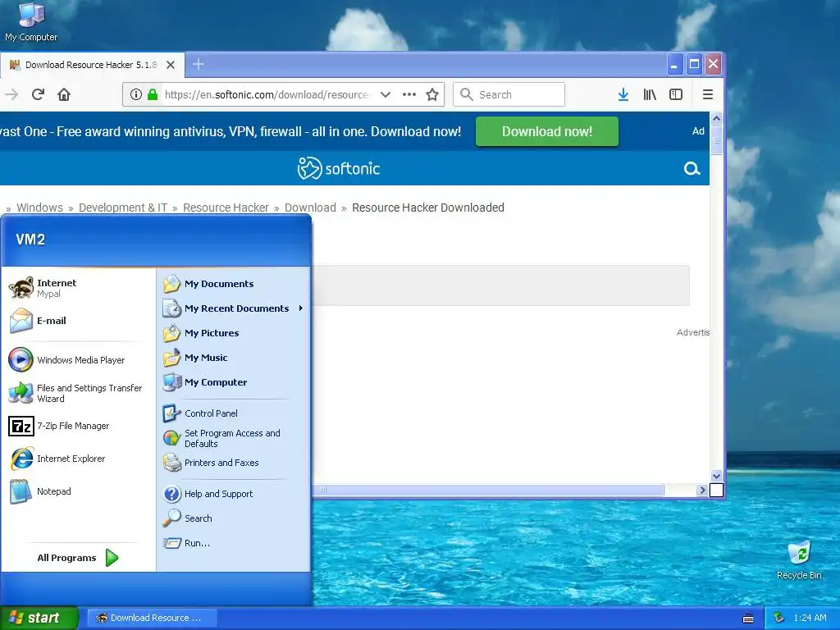The width and height of the screenshot is (840, 630).
Task: Close the Download Resource Hacker tab
Action: (171, 65)
